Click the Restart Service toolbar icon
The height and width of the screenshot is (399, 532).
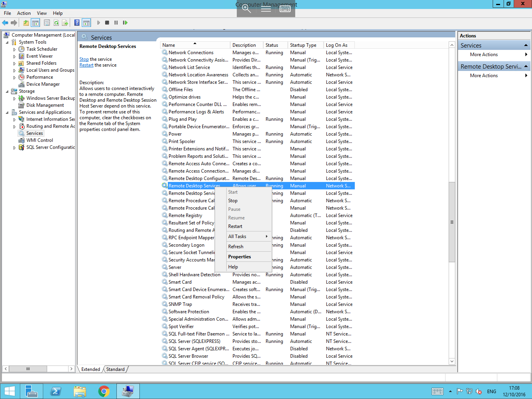(x=125, y=23)
